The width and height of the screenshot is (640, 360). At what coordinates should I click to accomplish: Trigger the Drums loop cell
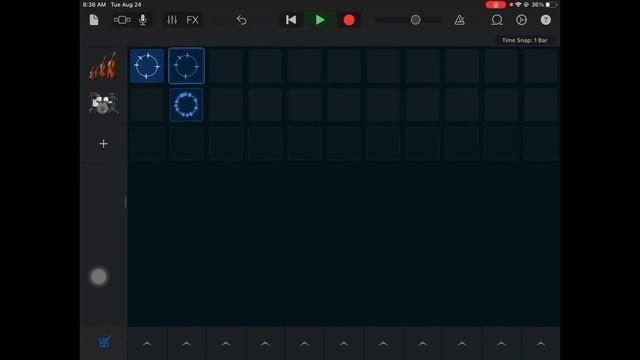(187, 105)
